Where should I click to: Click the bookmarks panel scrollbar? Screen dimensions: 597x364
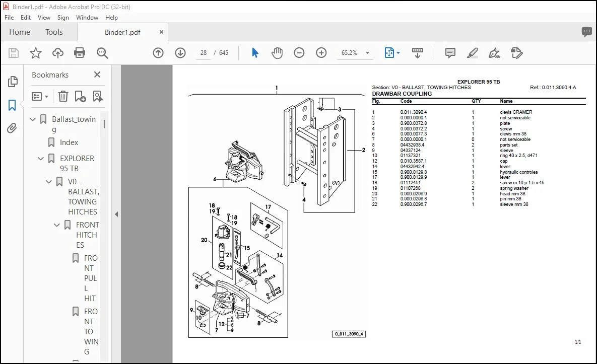click(104, 124)
